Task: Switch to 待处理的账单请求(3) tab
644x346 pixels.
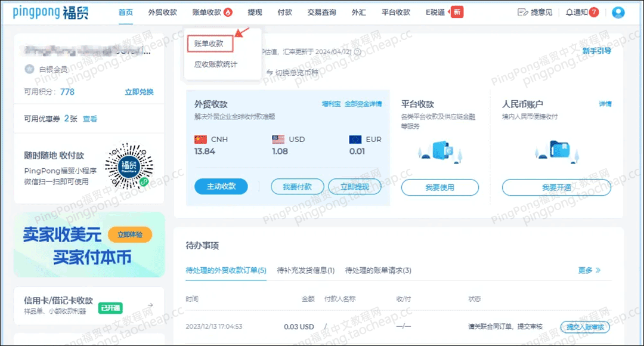Action: point(378,270)
